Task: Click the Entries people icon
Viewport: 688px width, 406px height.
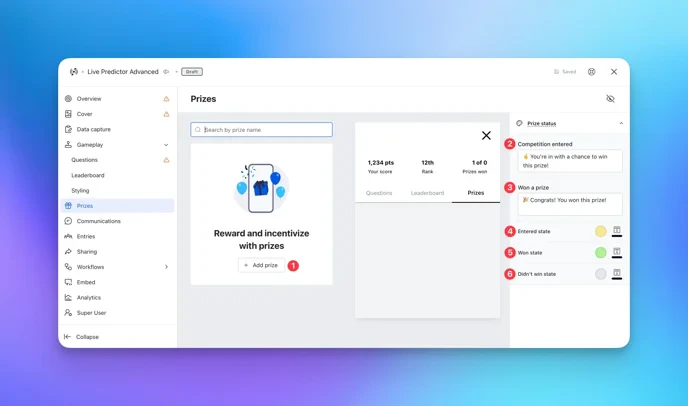Action: [x=68, y=236]
